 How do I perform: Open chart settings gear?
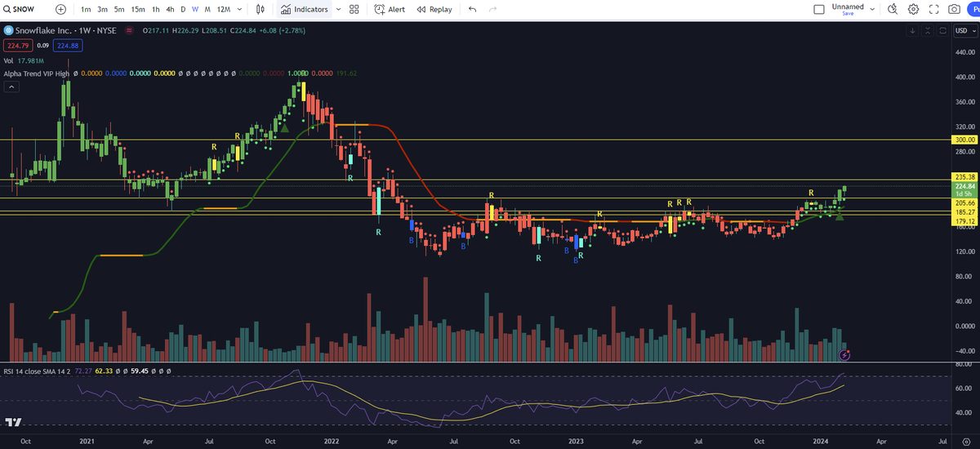(x=913, y=9)
